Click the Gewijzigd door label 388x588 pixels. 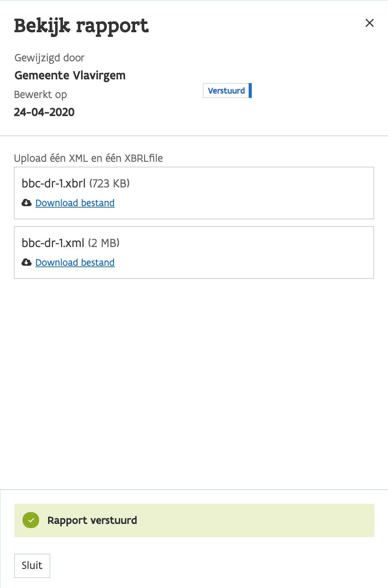[x=50, y=58]
